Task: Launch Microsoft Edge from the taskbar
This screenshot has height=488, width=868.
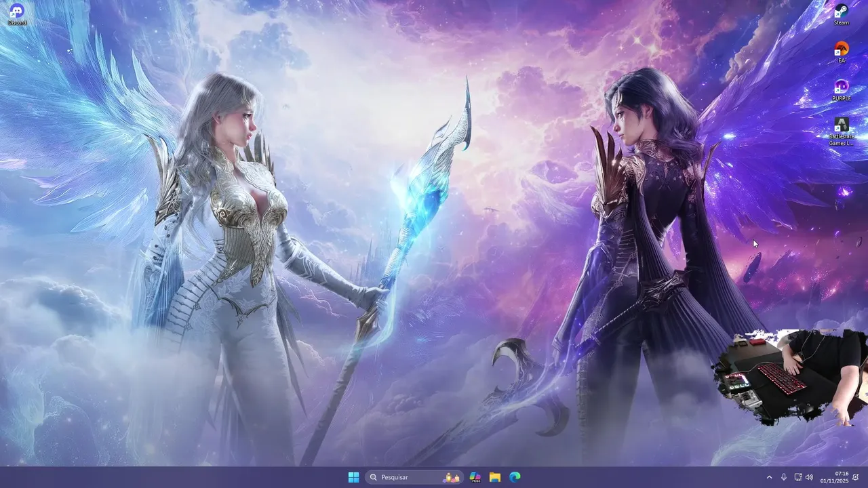Action: coord(515,477)
